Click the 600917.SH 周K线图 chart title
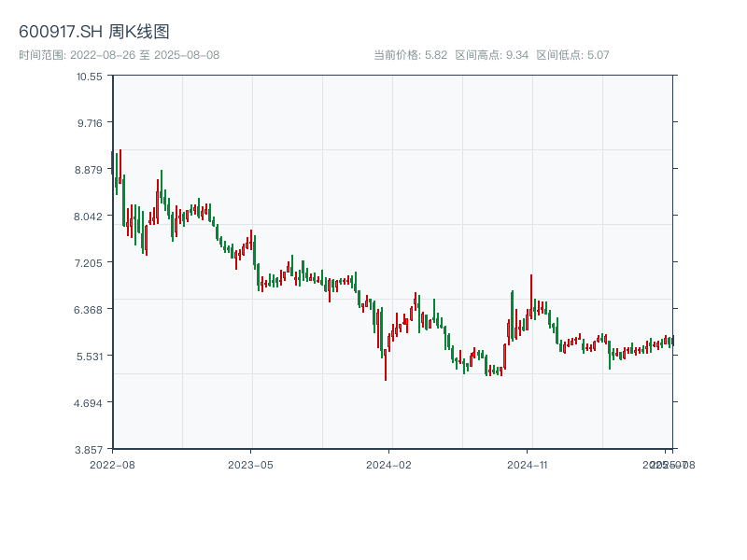The image size is (747, 560). [94, 33]
